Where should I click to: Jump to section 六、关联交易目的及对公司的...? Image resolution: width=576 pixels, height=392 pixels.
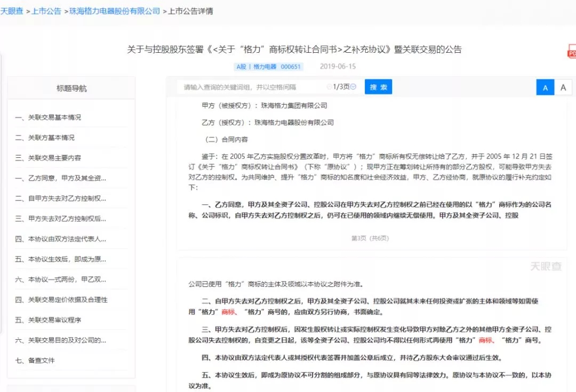coord(61,340)
